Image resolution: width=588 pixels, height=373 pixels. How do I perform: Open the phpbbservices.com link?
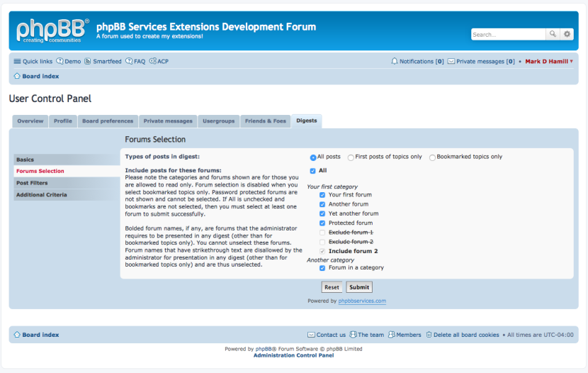362,301
